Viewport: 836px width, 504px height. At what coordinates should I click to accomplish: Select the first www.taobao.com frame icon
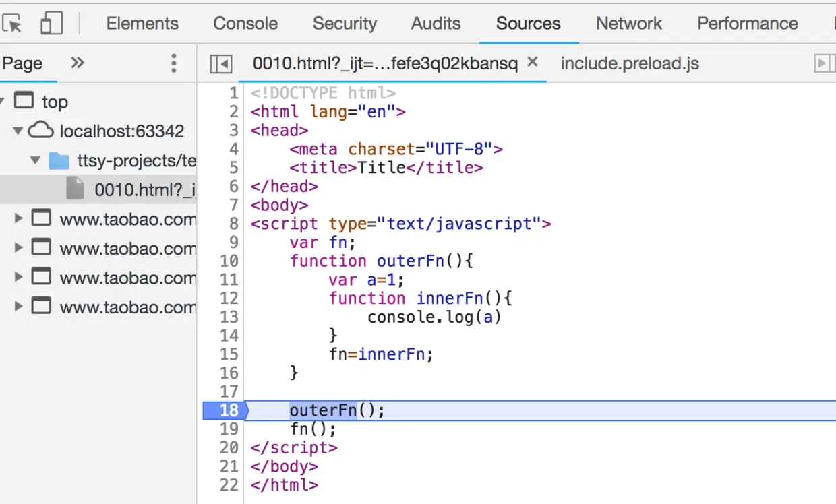[42, 218]
